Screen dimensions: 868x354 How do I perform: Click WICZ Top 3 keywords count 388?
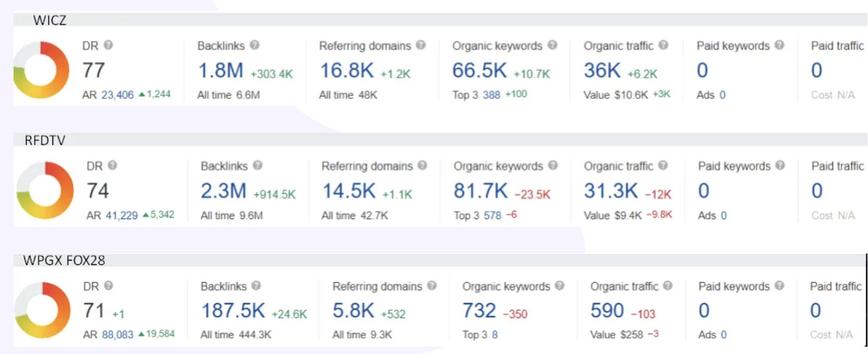(x=491, y=95)
